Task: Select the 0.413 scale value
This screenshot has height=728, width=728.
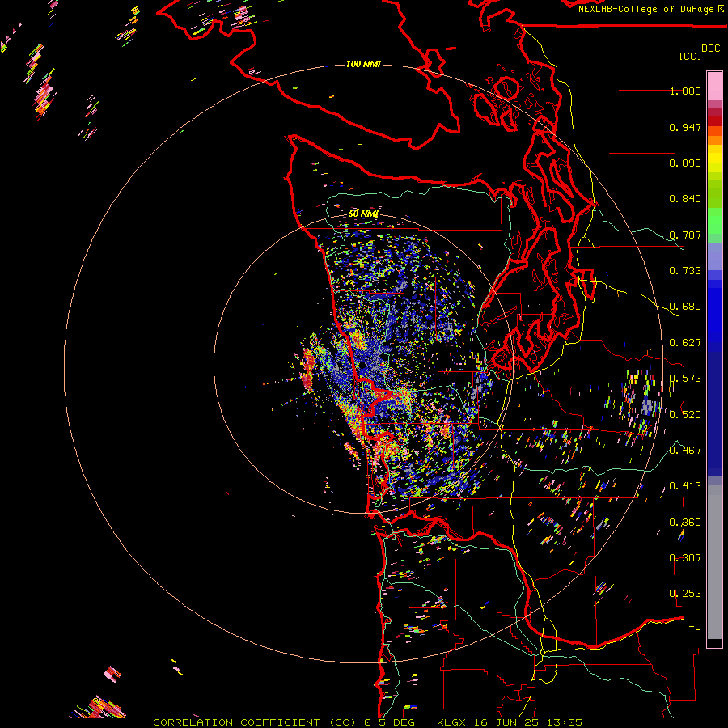Action: pos(685,486)
